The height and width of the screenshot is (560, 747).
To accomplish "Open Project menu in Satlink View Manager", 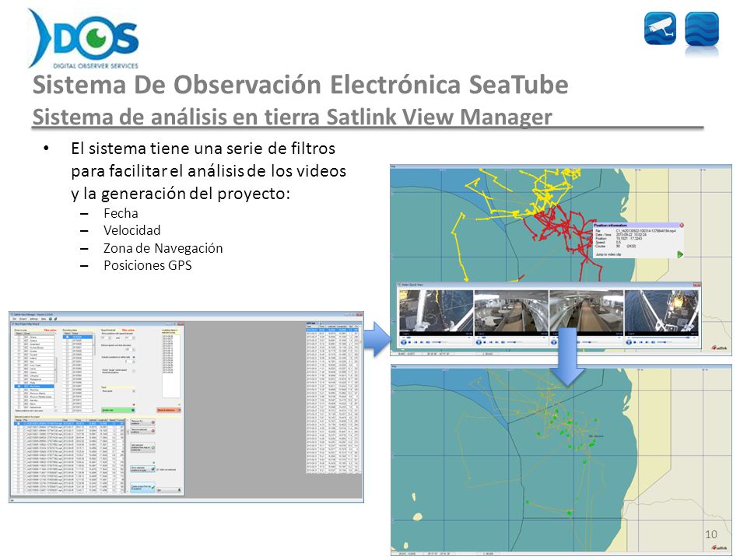I will coord(23,319).
